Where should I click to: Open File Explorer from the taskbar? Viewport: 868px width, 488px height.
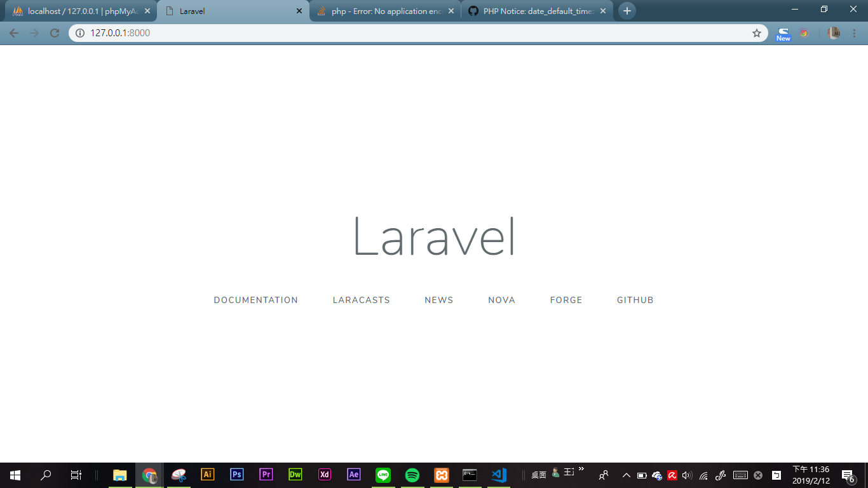[119, 475]
